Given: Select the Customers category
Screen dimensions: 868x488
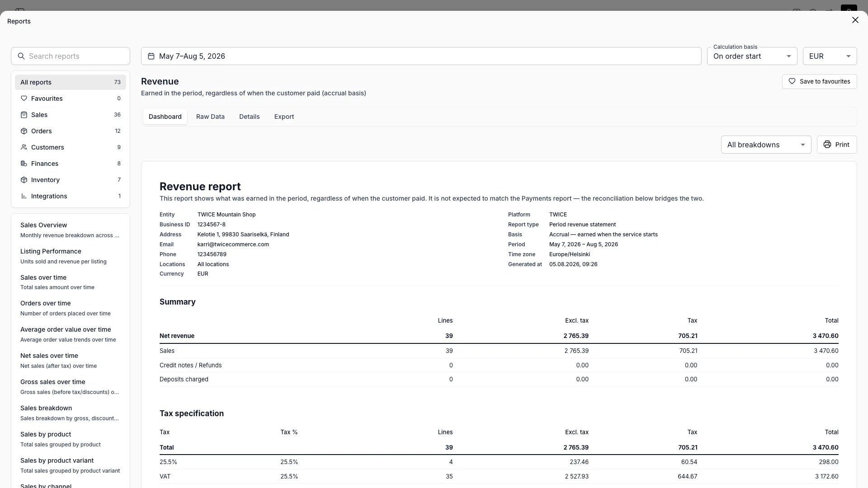Looking at the screenshot, I should [x=71, y=147].
